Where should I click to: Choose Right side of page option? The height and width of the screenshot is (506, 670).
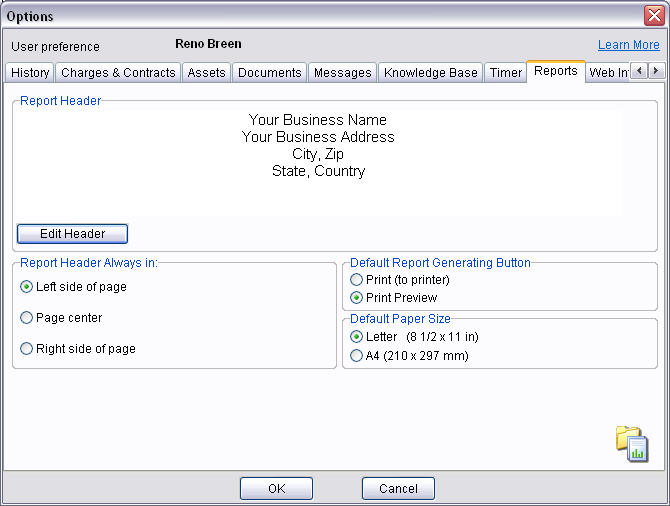click(x=27, y=349)
